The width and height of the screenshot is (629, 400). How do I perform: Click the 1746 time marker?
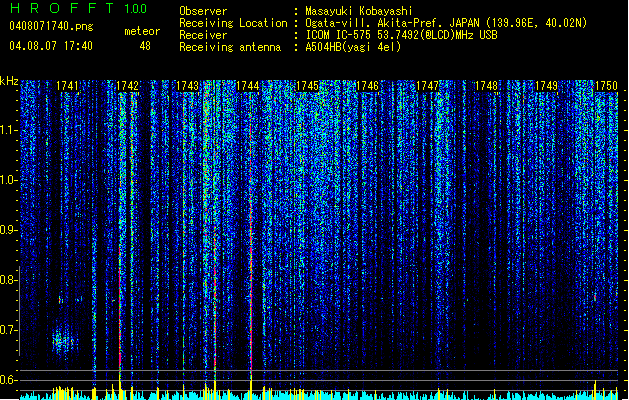[x=367, y=86]
